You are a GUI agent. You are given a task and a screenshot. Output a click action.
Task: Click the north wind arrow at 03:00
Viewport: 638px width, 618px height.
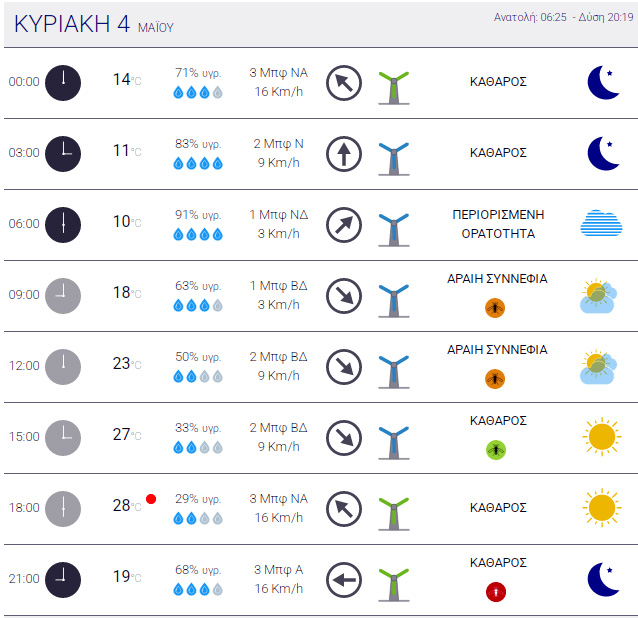tap(344, 154)
